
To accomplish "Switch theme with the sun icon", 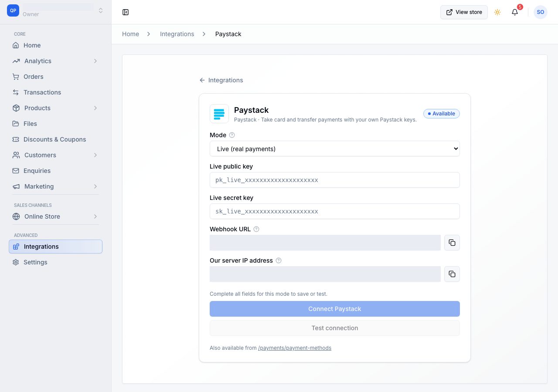I will click(x=497, y=12).
